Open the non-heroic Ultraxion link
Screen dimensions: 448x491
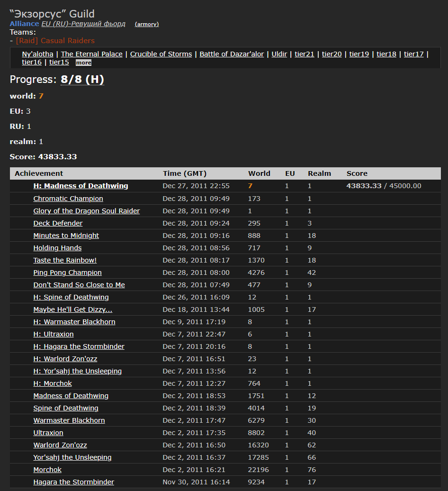(x=48, y=432)
